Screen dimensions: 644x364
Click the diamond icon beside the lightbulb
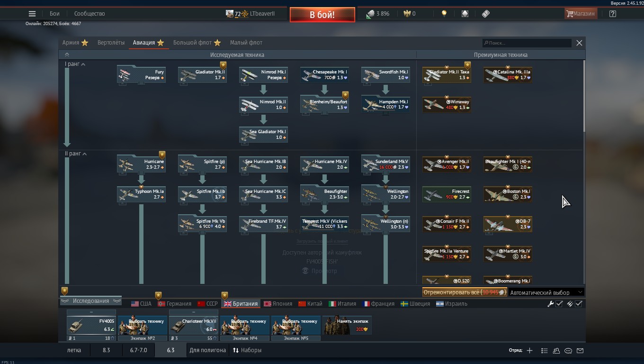tap(465, 14)
